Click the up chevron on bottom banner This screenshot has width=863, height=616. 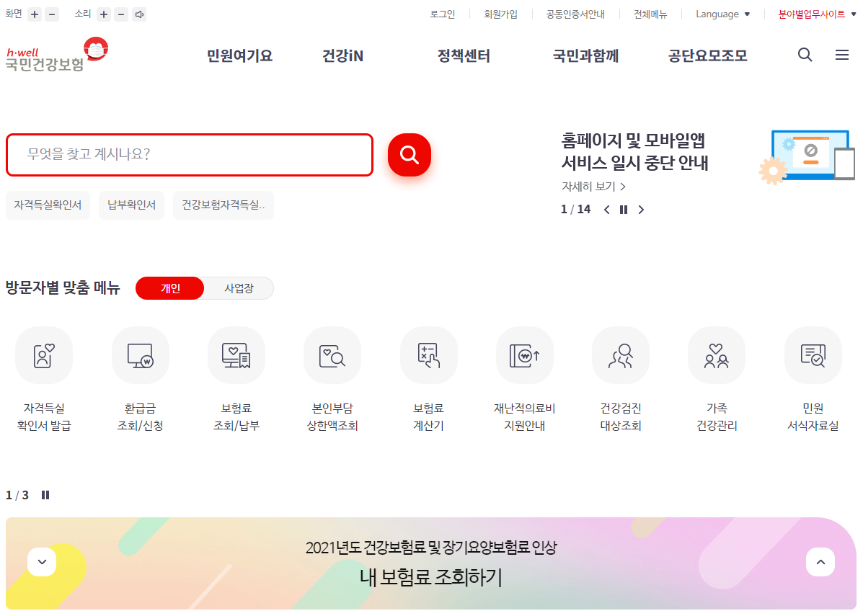(820, 562)
